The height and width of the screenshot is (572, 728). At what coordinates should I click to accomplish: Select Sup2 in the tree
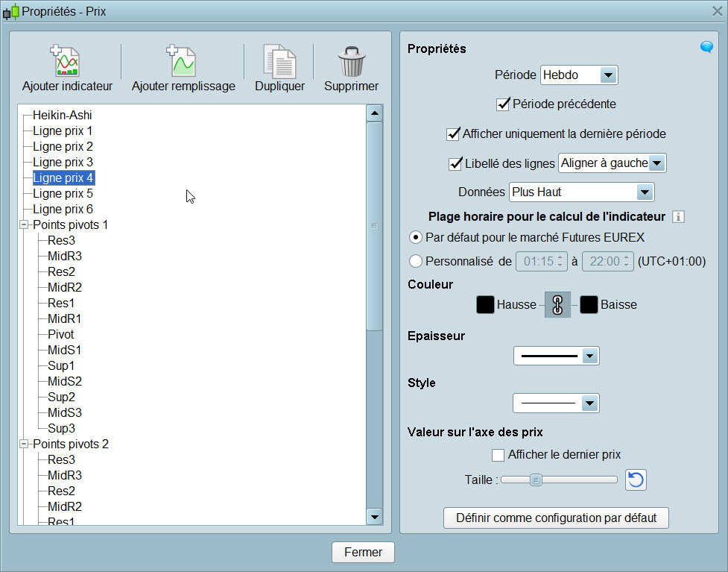pyautogui.click(x=61, y=397)
